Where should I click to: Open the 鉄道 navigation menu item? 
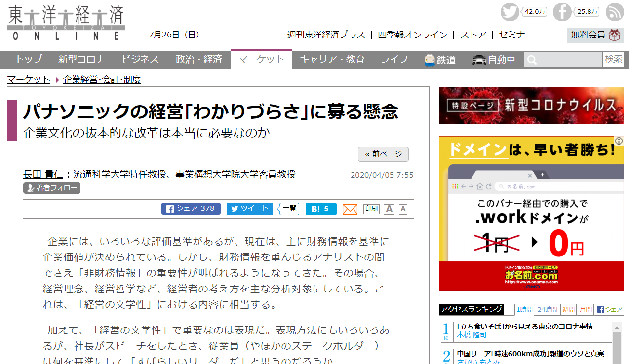(x=439, y=60)
